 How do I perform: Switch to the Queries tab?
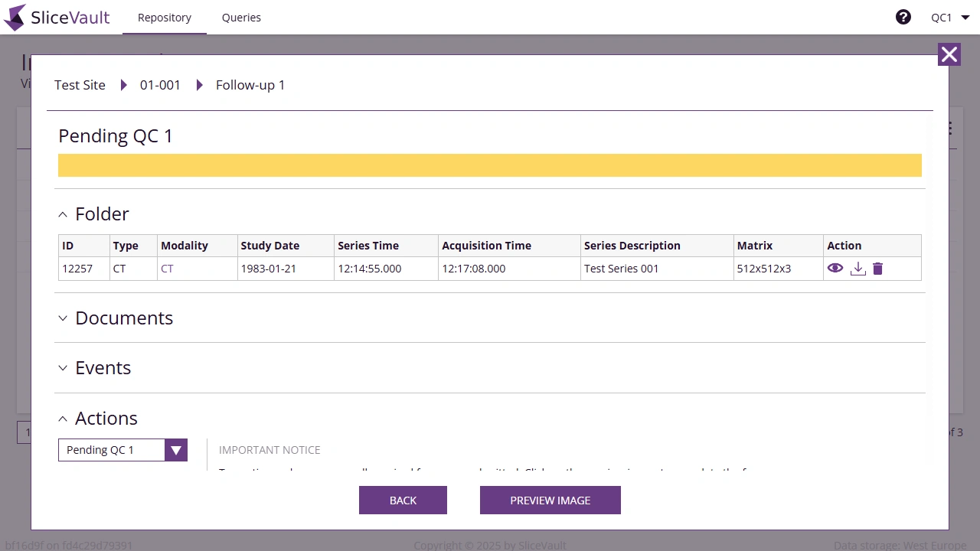coord(241,18)
